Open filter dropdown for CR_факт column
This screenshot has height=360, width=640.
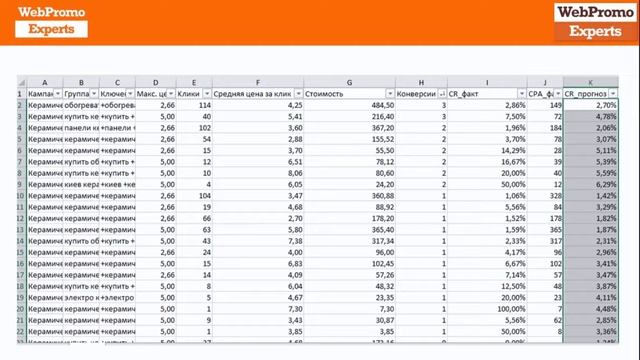tap(522, 94)
